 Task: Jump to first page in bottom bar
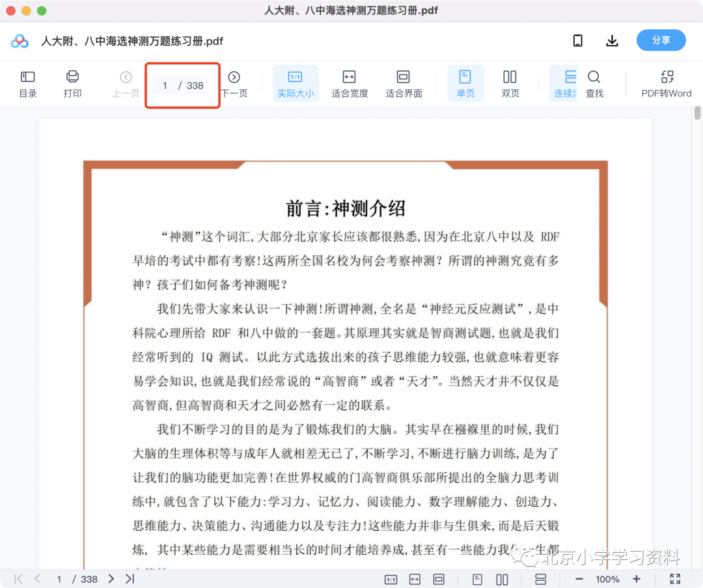coord(18,579)
